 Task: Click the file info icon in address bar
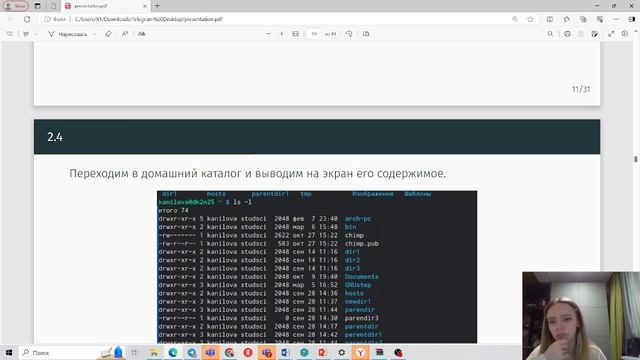pyautogui.click(x=47, y=19)
